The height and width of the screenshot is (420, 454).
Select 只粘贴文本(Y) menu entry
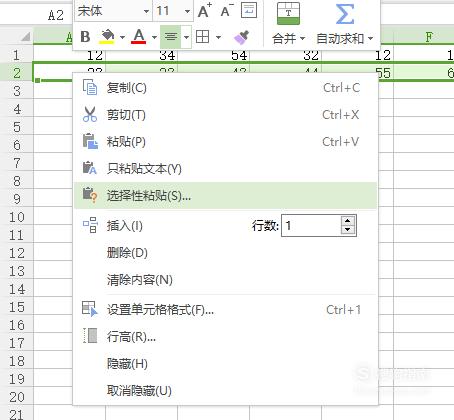[x=225, y=169]
